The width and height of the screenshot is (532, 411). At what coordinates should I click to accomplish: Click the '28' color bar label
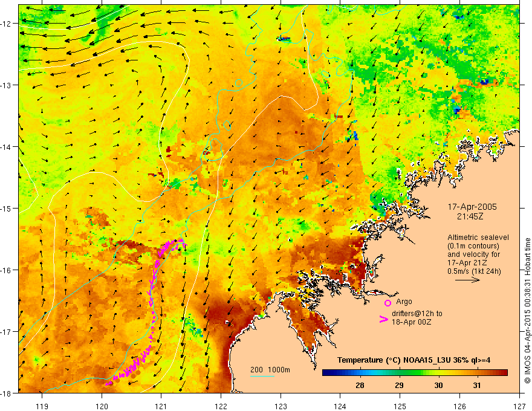click(x=360, y=385)
